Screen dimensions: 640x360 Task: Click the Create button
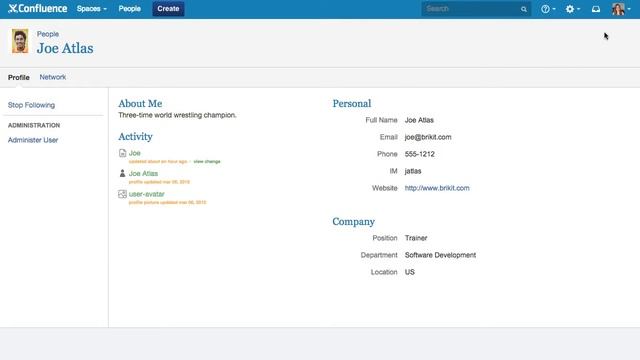pos(168,9)
